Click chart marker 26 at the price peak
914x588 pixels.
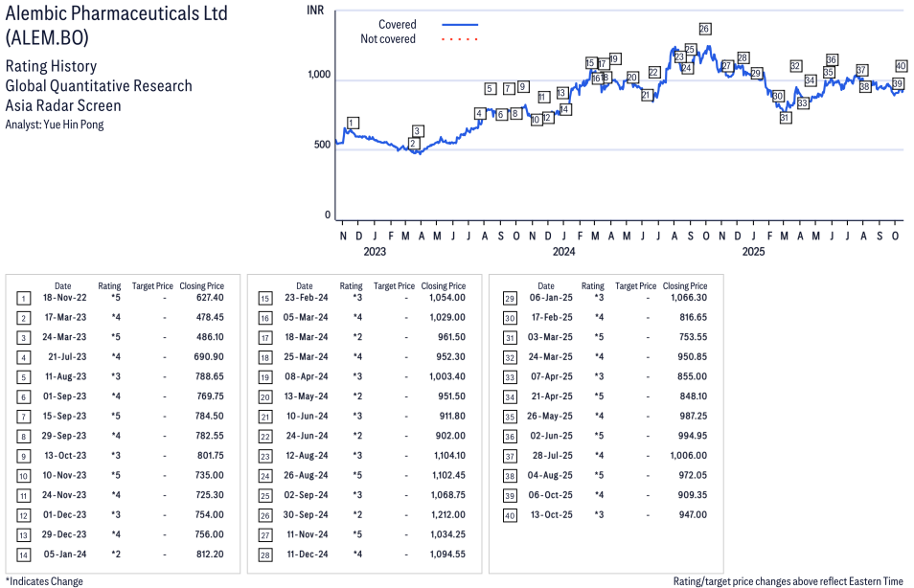point(705,29)
